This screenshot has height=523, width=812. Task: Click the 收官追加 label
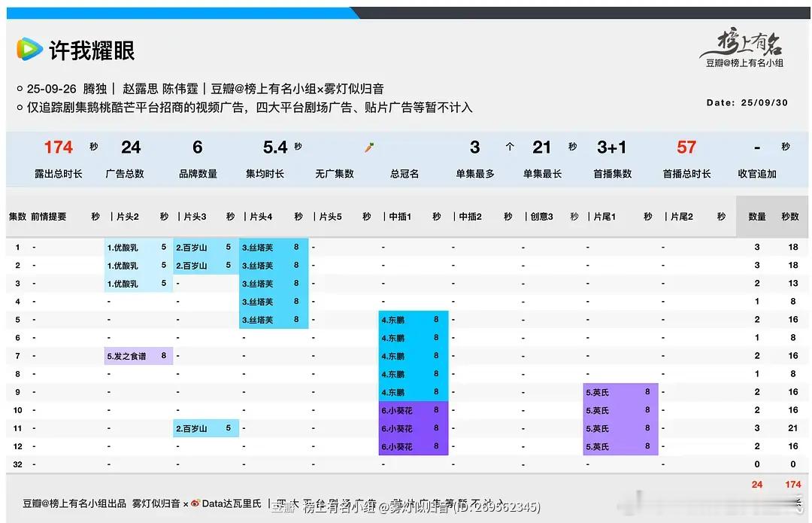(x=757, y=174)
